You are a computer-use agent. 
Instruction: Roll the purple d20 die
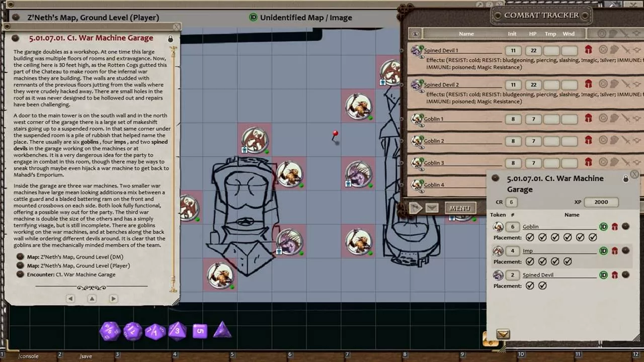(110, 331)
